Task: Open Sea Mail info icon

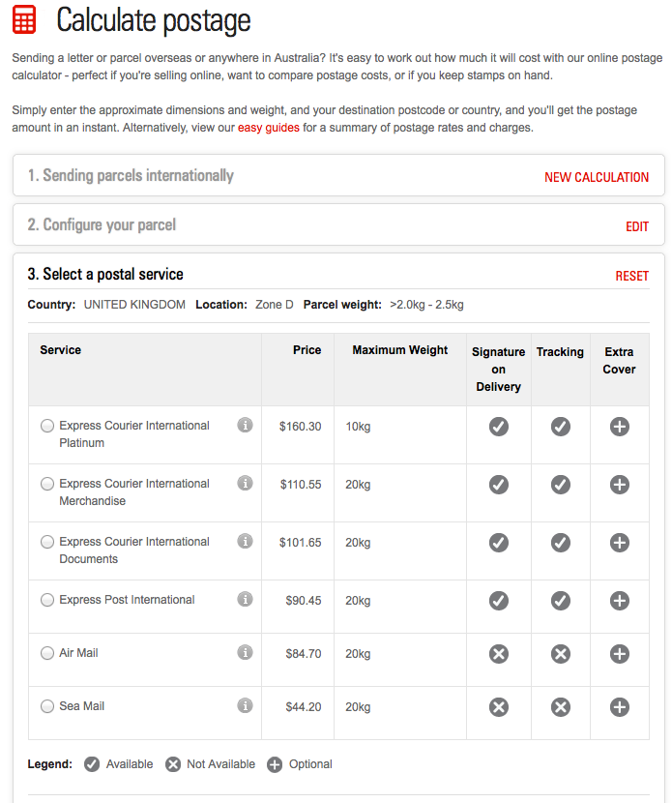Action: [246, 705]
